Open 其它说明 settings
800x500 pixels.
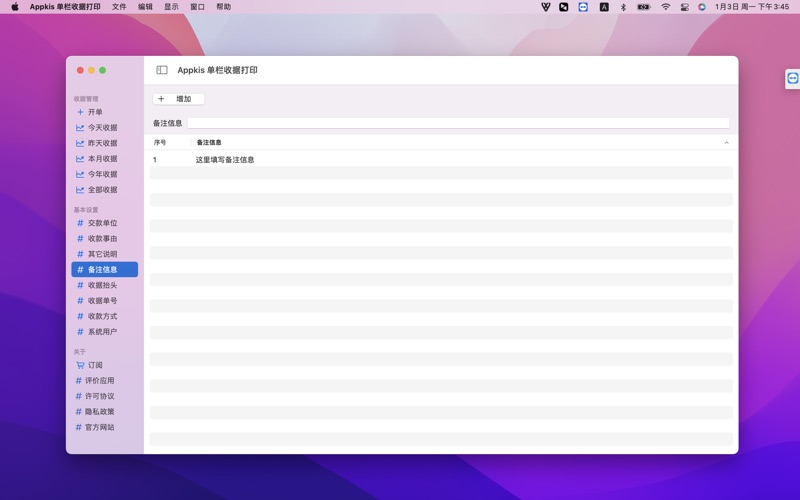[x=105, y=254]
